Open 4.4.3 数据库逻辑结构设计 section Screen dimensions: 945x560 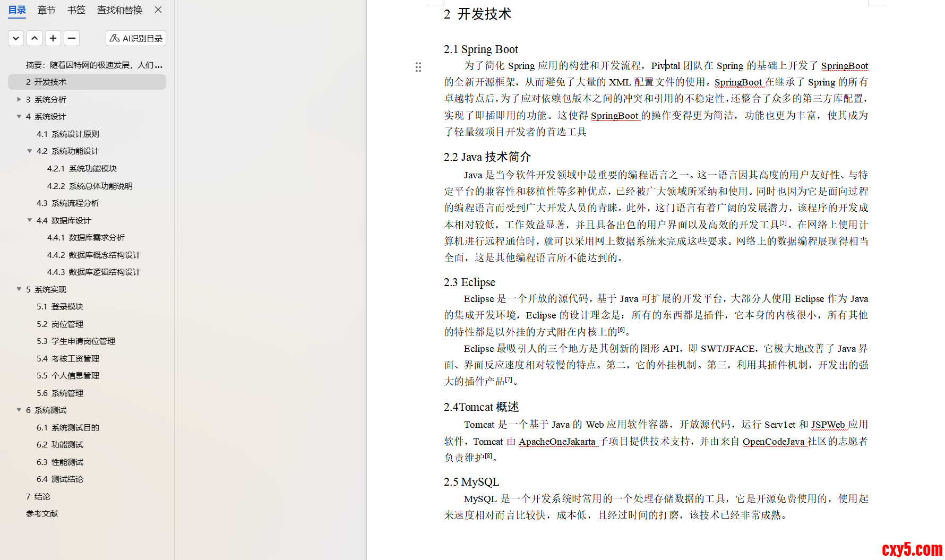click(x=94, y=272)
